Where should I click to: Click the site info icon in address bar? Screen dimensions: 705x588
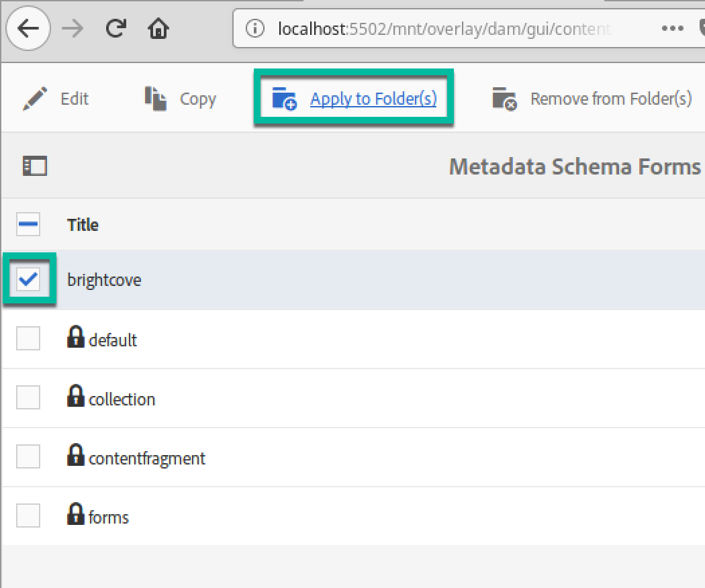click(254, 29)
